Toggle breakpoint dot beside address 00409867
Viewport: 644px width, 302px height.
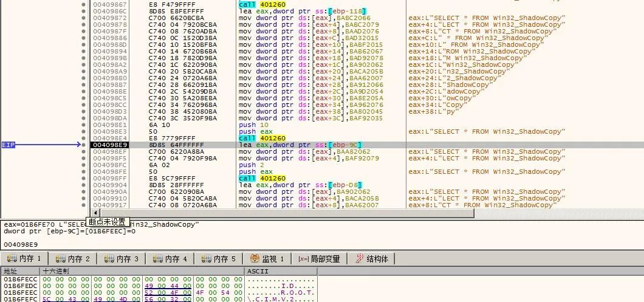coord(84,4)
